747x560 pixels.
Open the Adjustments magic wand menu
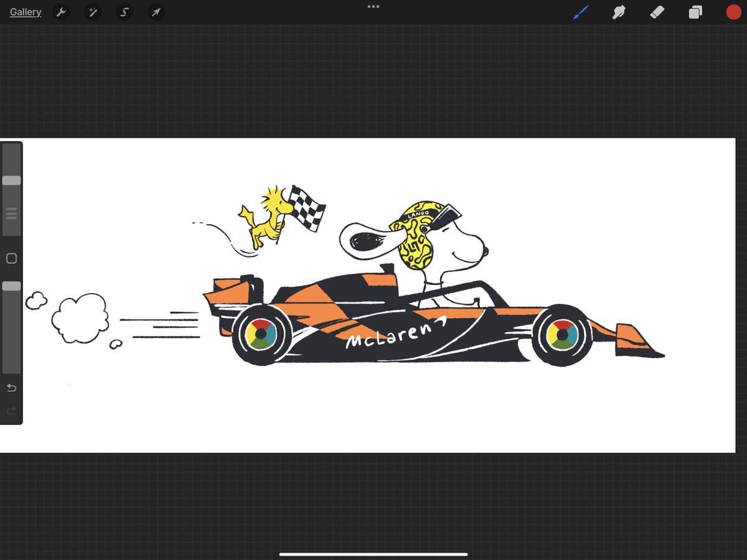point(93,12)
